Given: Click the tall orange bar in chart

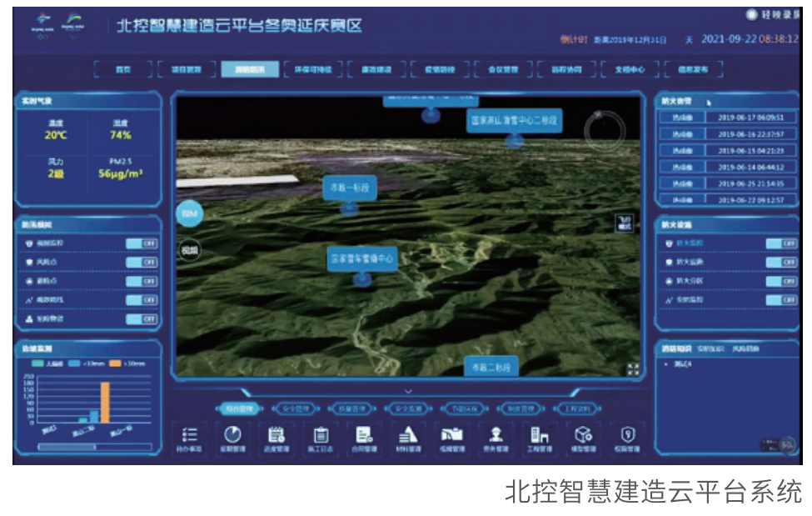Looking at the screenshot, I should pyautogui.click(x=105, y=403).
